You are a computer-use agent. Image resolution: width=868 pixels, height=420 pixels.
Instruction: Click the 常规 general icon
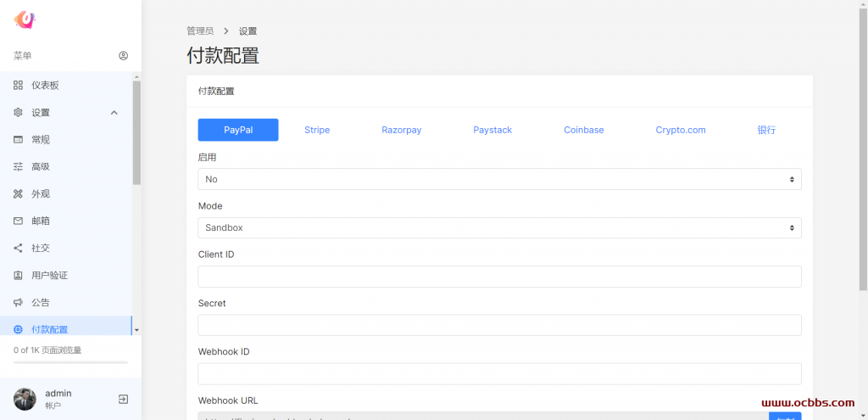click(x=18, y=140)
